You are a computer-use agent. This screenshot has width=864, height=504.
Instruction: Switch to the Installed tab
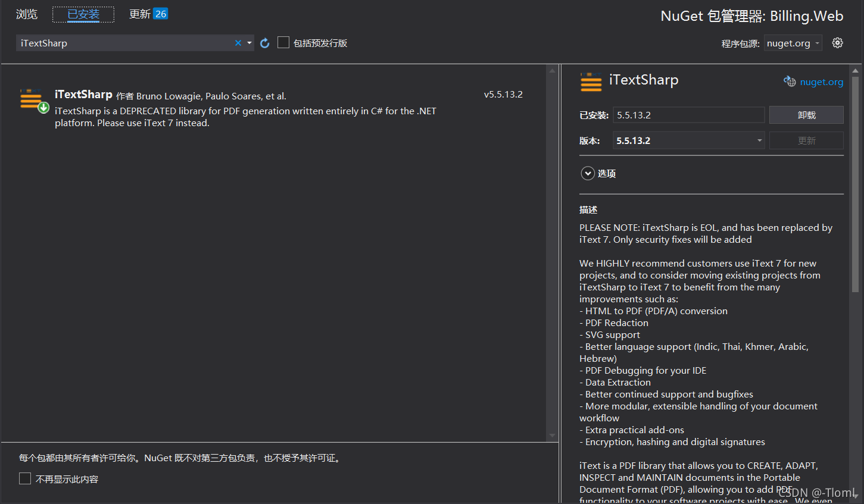(x=83, y=14)
